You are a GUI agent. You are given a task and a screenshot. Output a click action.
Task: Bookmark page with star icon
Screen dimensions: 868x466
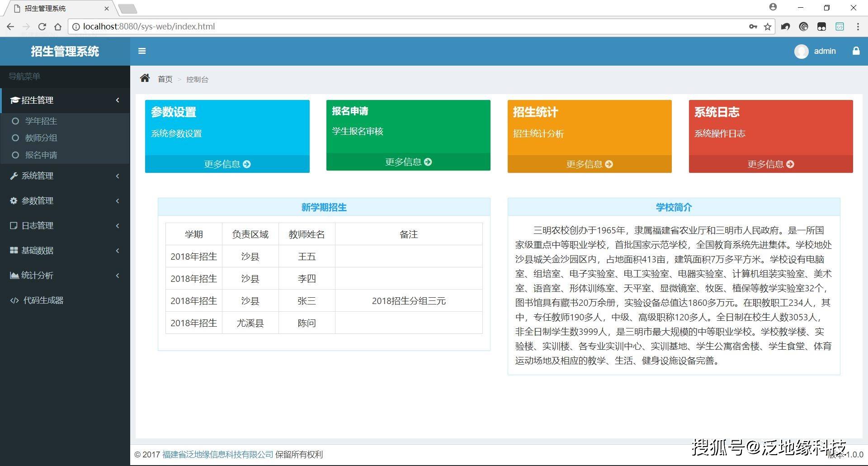pos(768,27)
